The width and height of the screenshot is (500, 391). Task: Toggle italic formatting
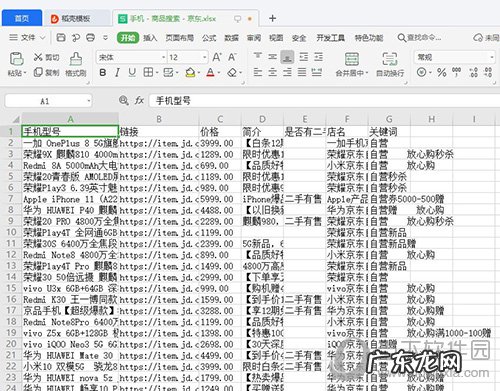tap(117, 72)
